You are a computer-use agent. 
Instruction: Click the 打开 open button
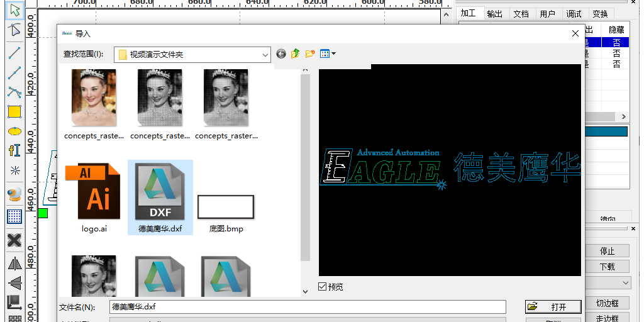[553, 307]
